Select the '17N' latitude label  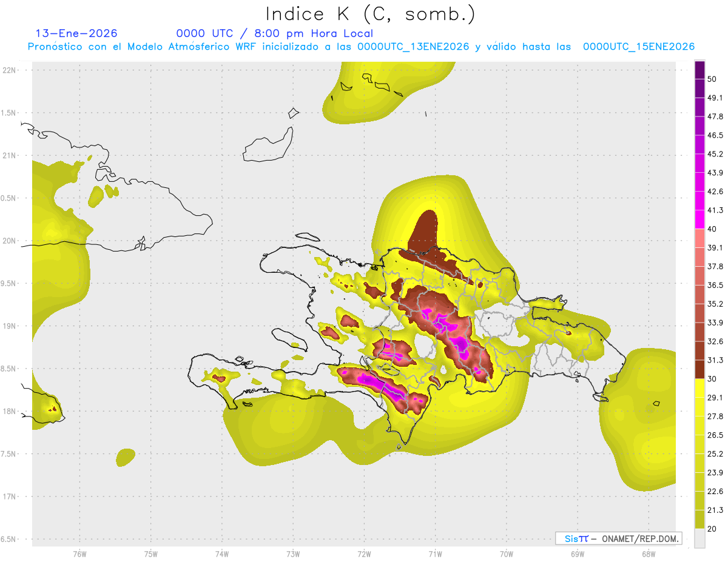coord(10,497)
